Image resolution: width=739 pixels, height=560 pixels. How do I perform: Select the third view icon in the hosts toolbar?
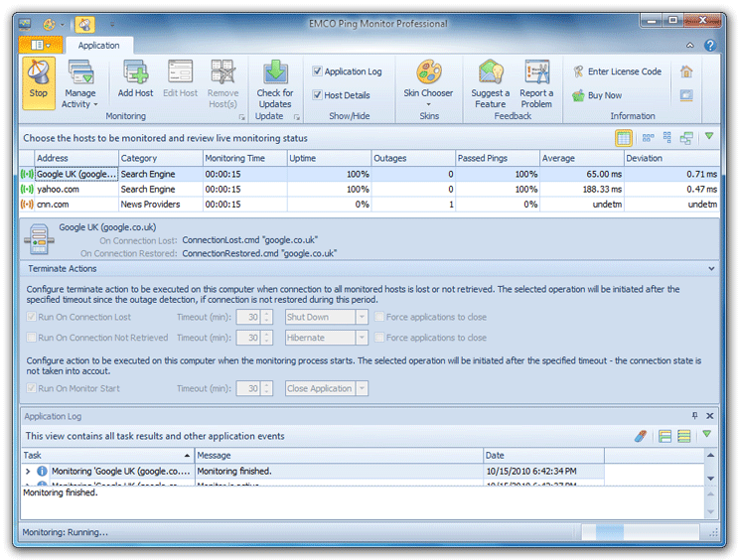(x=666, y=138)
